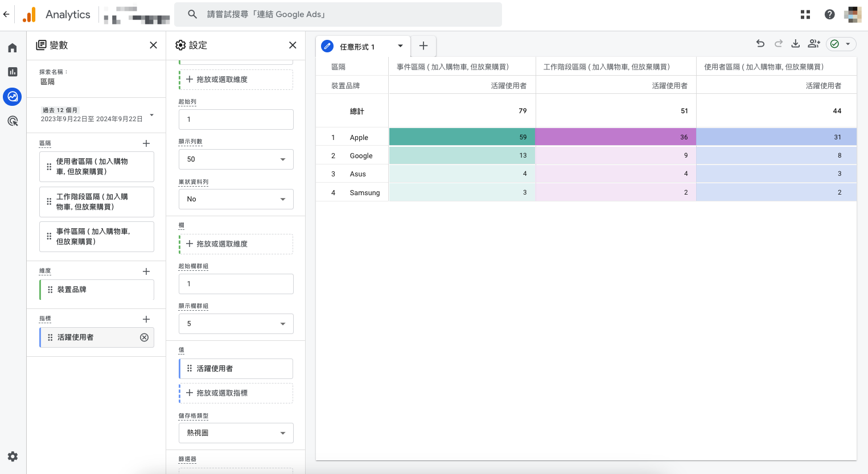The image size is (868, 474).
Task: Share exploration with the add-user icon
Action: click(814, 44)
